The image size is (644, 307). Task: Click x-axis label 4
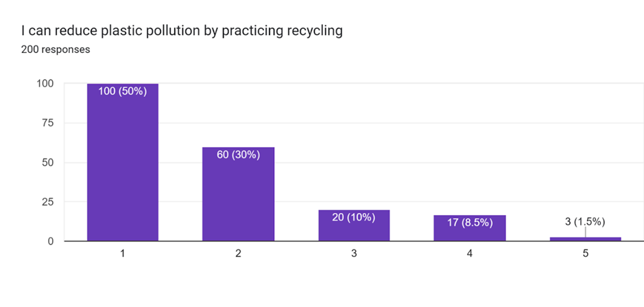pos(469,253)
